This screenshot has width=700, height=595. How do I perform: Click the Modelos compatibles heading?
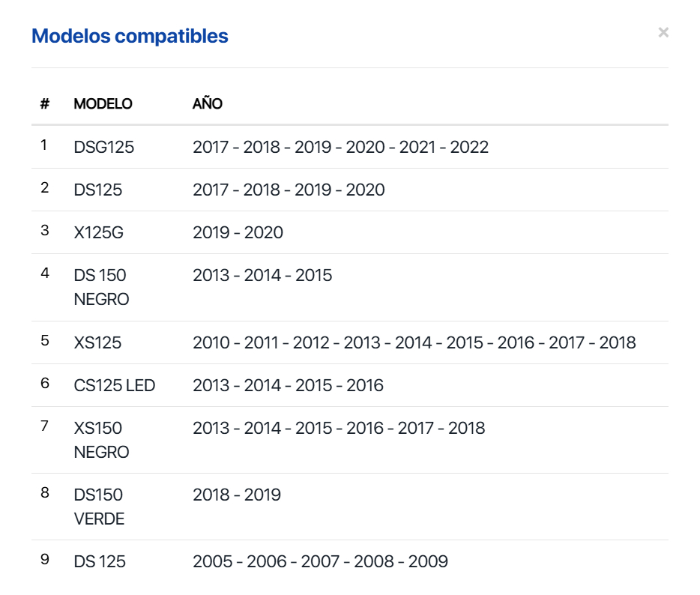coord(130,36)
